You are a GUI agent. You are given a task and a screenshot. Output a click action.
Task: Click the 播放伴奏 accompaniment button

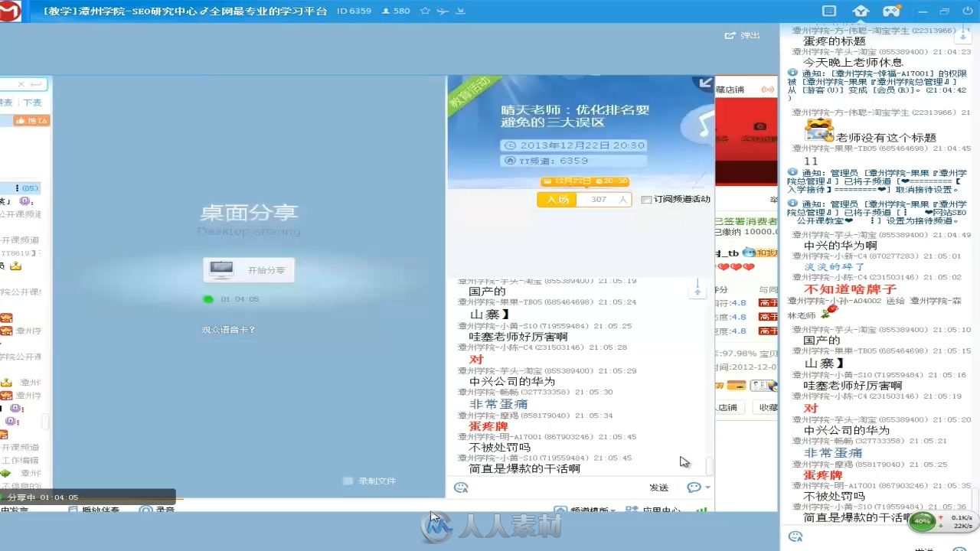(x=93, y=510)
